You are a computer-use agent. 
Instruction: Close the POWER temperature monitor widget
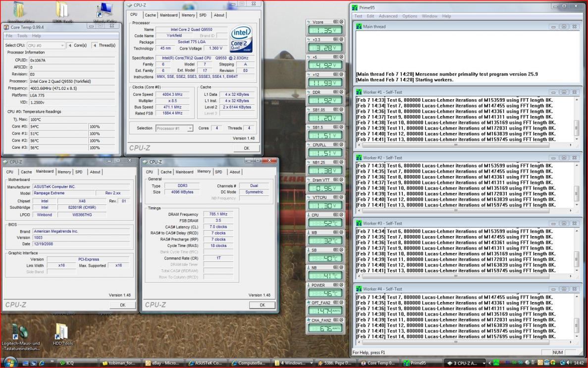pyautogui.click(x=341, y=285)
